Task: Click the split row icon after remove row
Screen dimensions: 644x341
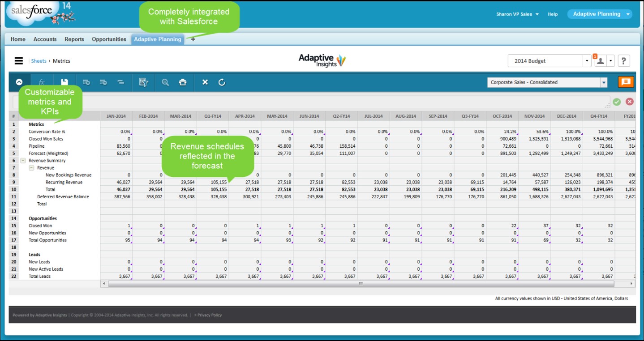Action: [x=120, y=82]
